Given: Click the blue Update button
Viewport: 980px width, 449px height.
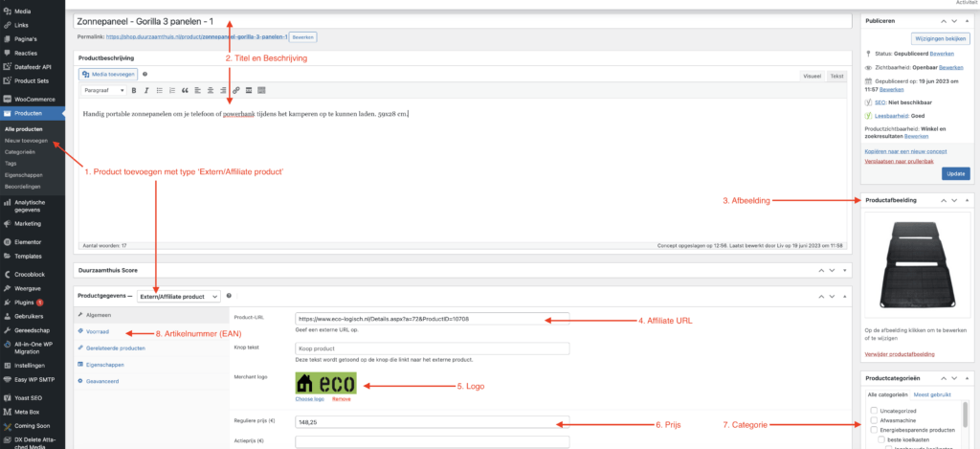Looking at the screenshot, I should 956,173.
